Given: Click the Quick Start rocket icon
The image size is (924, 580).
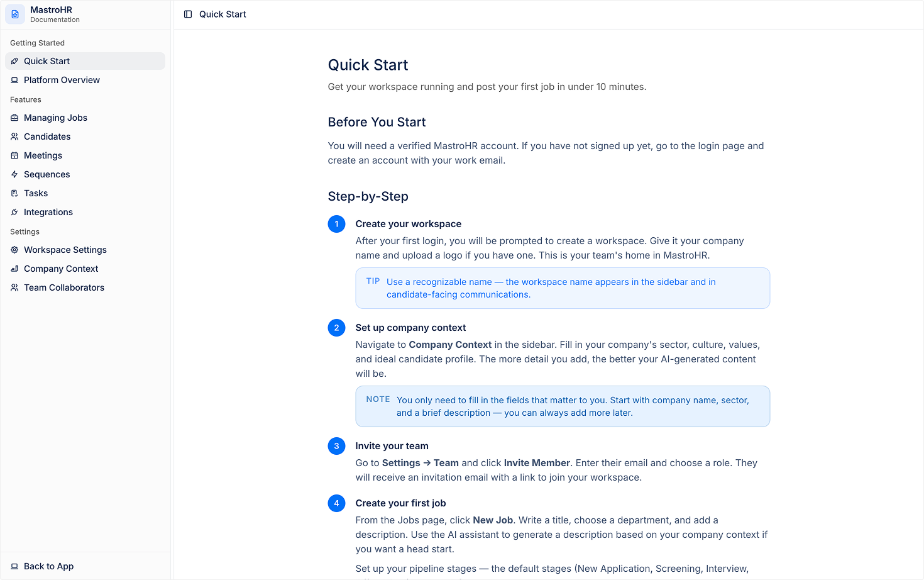Looking at the screenshot, I should click(14, 61).
